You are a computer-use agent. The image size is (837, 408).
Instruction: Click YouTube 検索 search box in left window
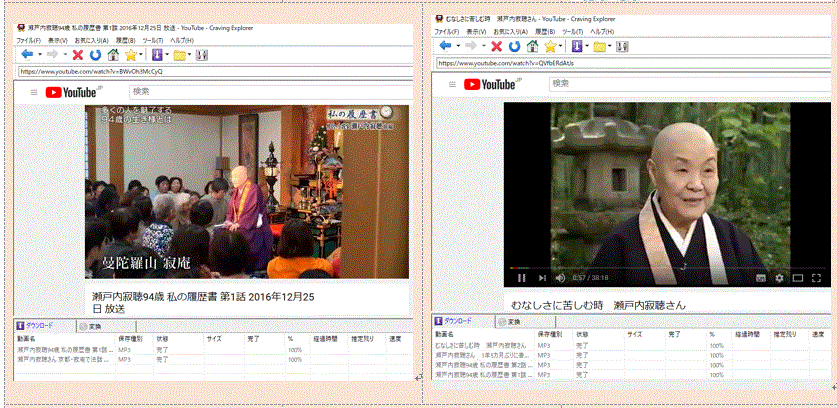click(271, 92)
